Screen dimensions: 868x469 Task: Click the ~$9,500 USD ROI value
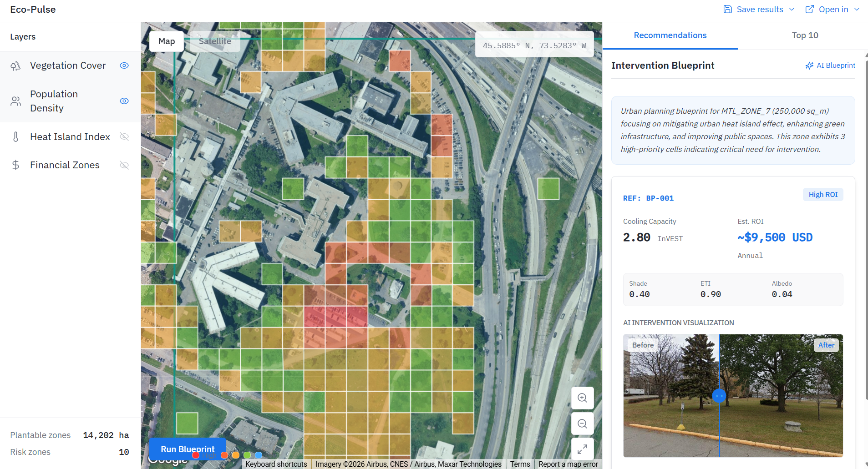coord(775,237)
